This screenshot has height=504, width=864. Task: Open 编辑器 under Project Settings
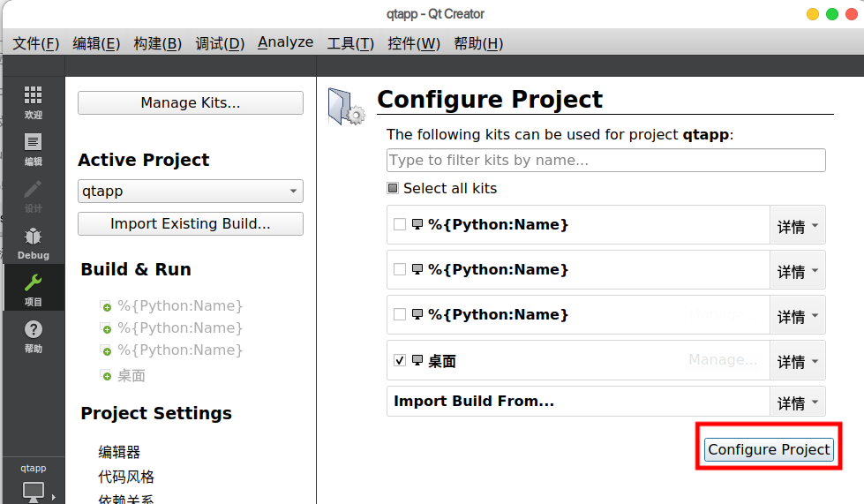click(119, 452)
